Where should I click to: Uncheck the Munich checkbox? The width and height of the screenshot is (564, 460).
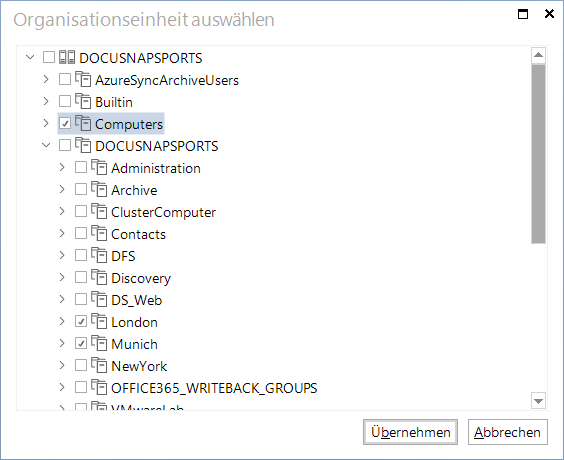[81, 343]
